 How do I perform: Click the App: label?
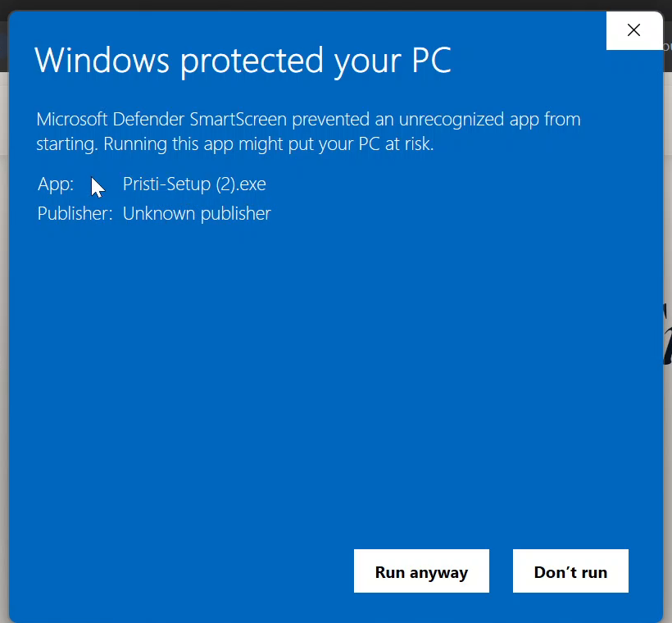click(56, 184)
